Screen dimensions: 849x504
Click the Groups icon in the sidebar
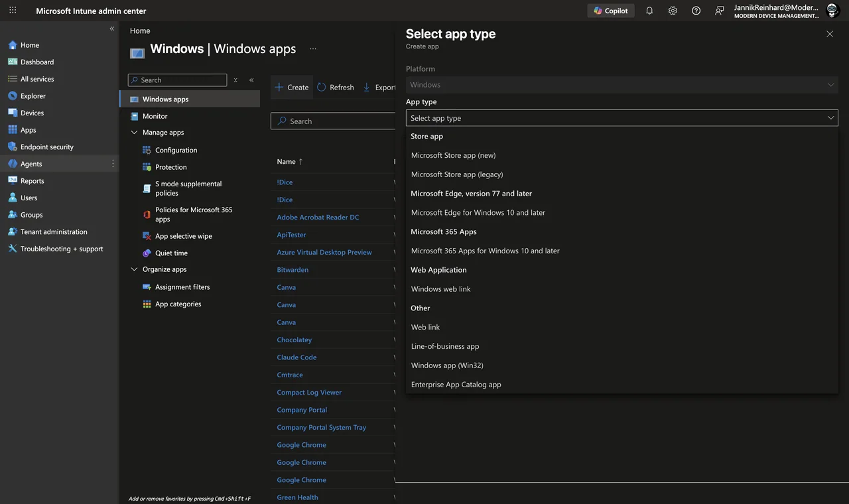coord(13,215)
